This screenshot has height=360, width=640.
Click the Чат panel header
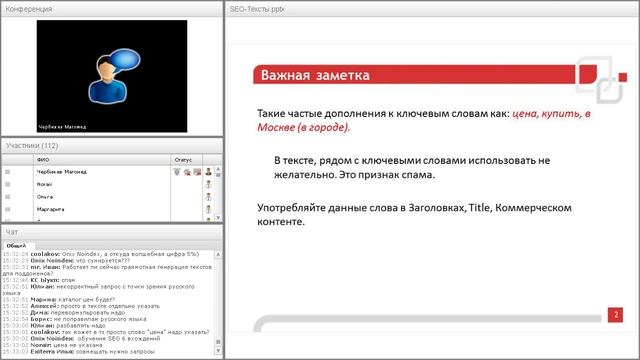(x=112, y=232)
